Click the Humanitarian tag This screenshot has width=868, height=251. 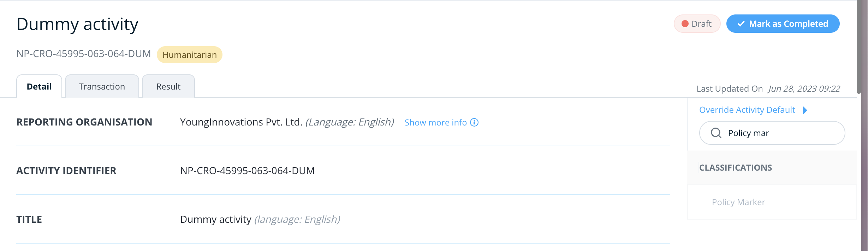tap(190, 55)
